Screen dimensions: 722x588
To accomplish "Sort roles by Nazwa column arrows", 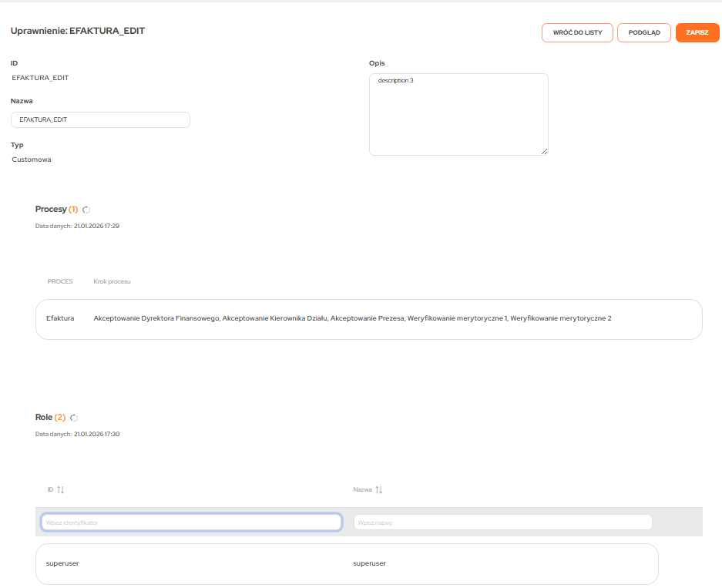I will click(378, 489).
